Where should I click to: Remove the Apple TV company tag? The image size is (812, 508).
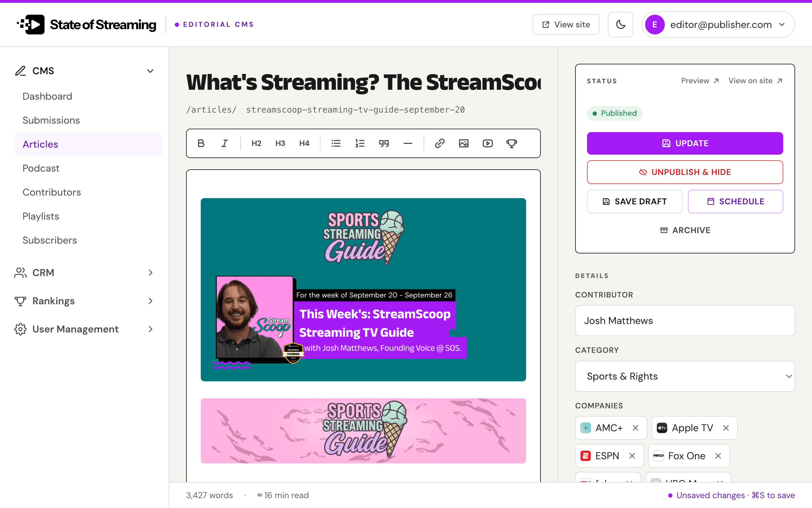[726, 428]
